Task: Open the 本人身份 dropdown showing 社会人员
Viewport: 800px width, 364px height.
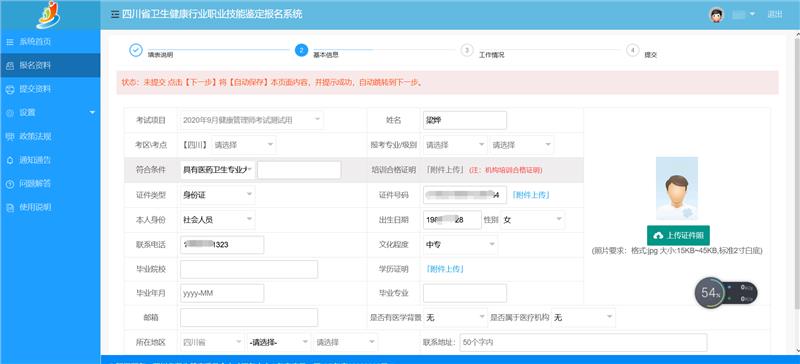Action: 217,220
